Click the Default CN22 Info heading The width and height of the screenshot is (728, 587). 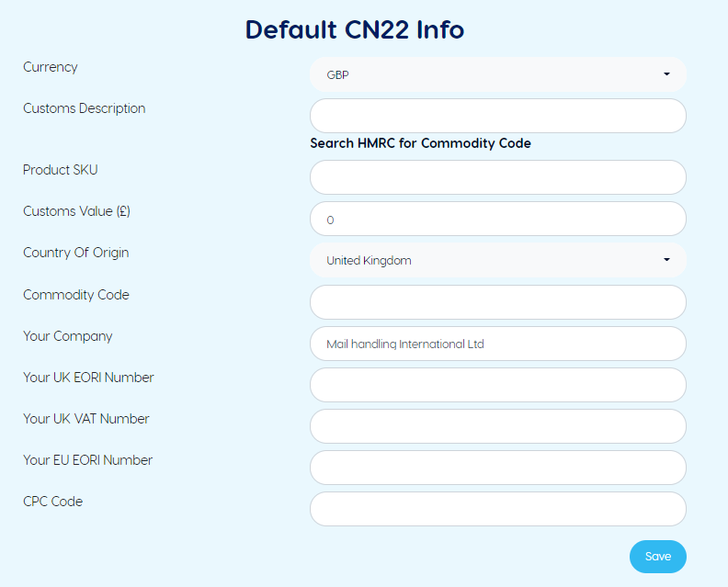pos(355,29)
